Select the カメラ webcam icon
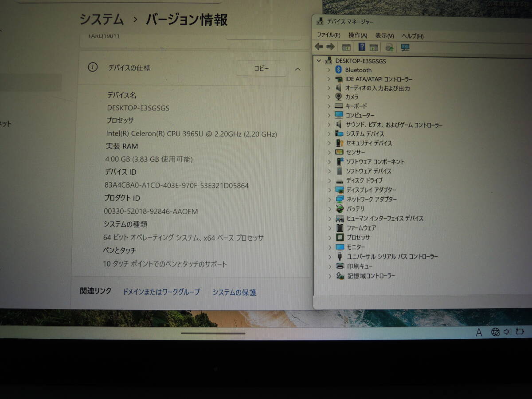This screenshot has height=399, width=532. 339,97
